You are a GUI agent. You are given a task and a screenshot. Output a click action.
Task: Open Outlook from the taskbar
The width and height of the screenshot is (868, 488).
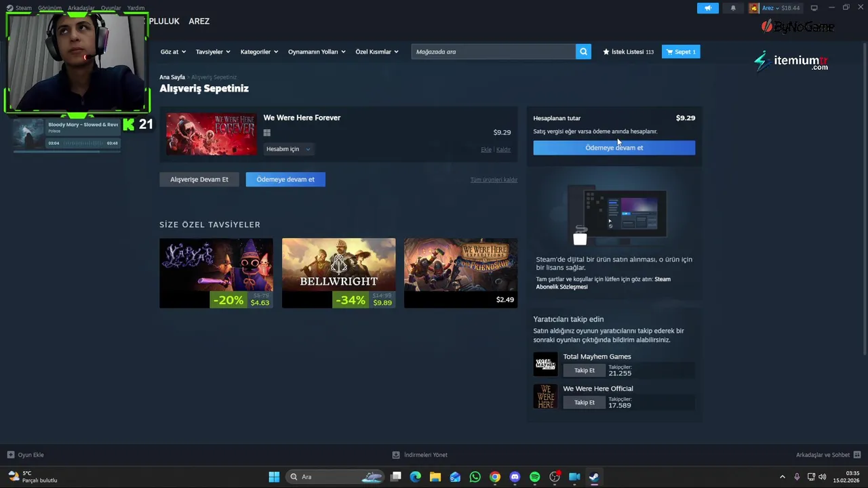coord(455,476)
